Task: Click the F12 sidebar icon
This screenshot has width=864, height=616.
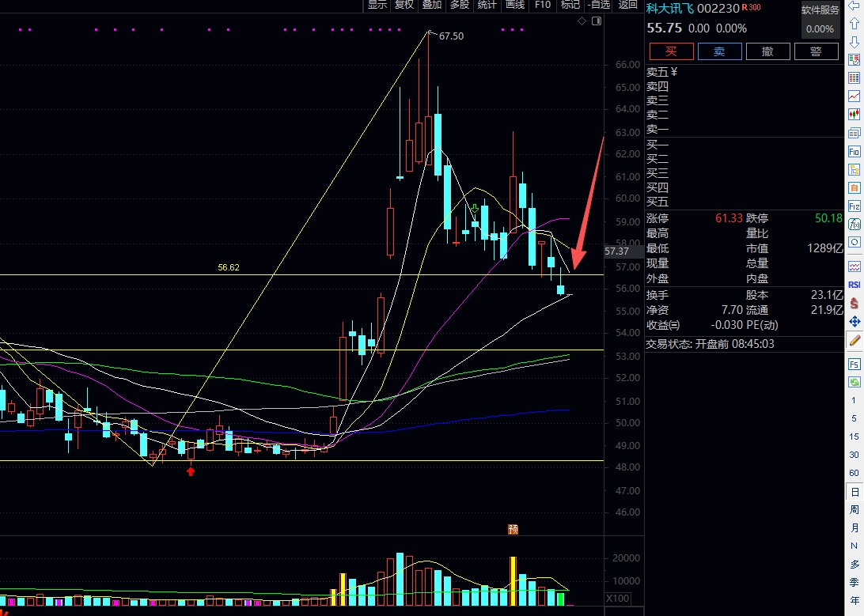Action: point(854,206)
